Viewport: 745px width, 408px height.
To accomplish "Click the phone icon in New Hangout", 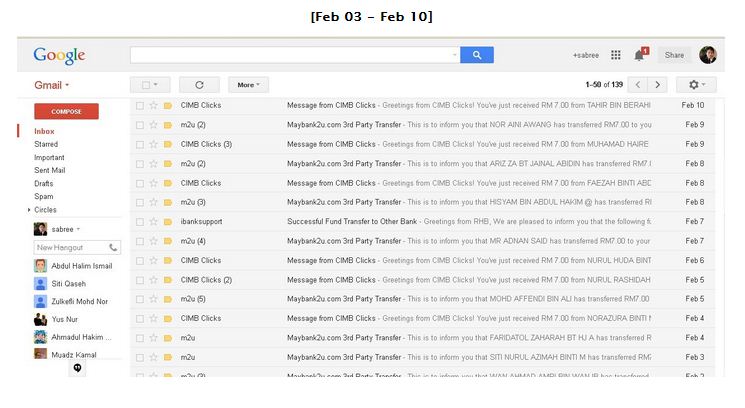I will 113,247.
